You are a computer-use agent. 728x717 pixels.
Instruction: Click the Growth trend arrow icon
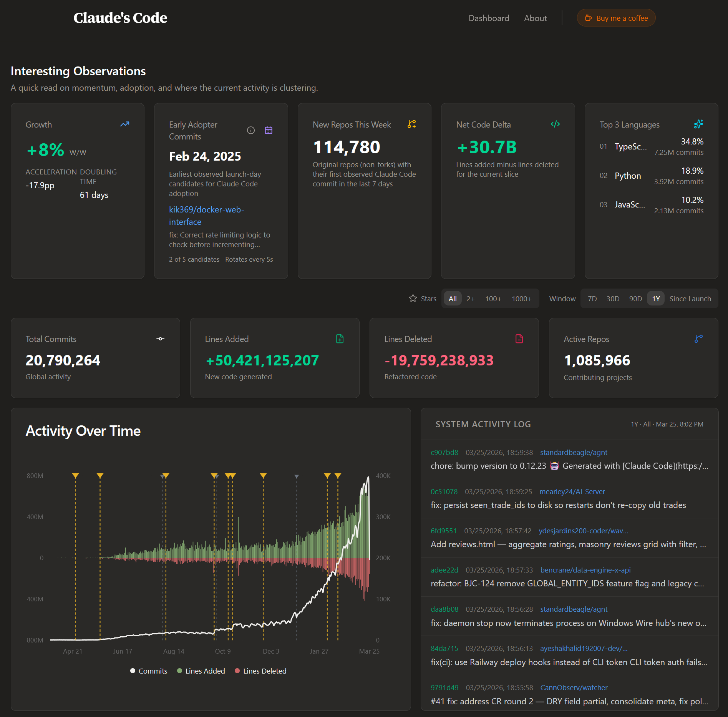(124, 124)
